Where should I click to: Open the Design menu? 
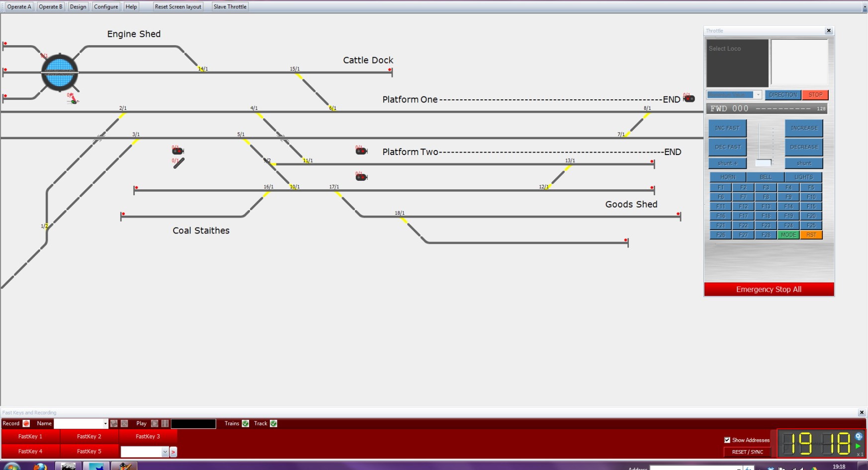tap(78, 6)
